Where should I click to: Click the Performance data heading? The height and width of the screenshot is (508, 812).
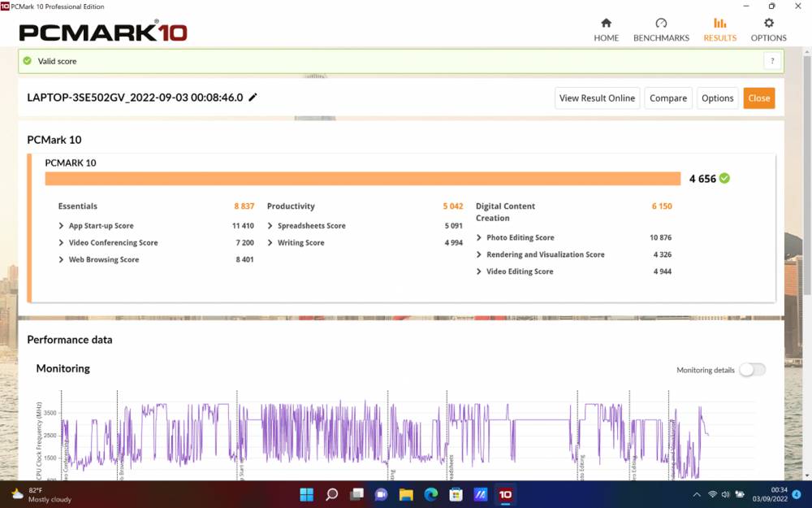69,340
